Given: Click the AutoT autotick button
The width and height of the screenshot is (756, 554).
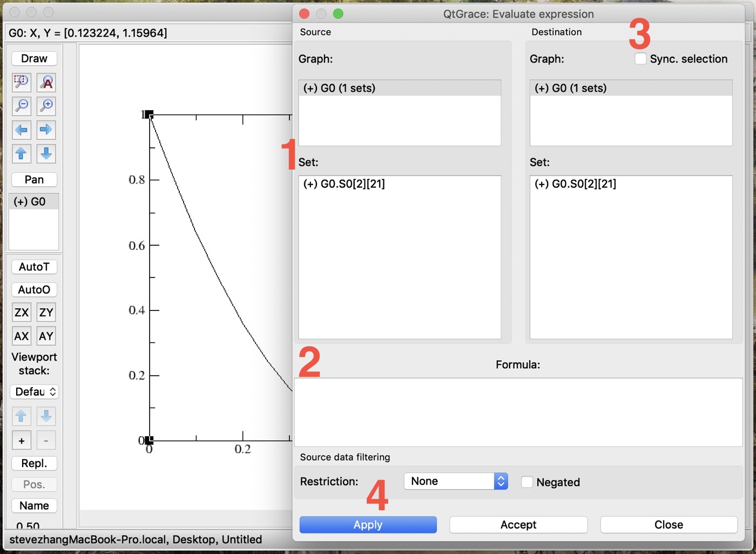Looking at the screenshot, I should pyautogui.click(x=34, y=267).
